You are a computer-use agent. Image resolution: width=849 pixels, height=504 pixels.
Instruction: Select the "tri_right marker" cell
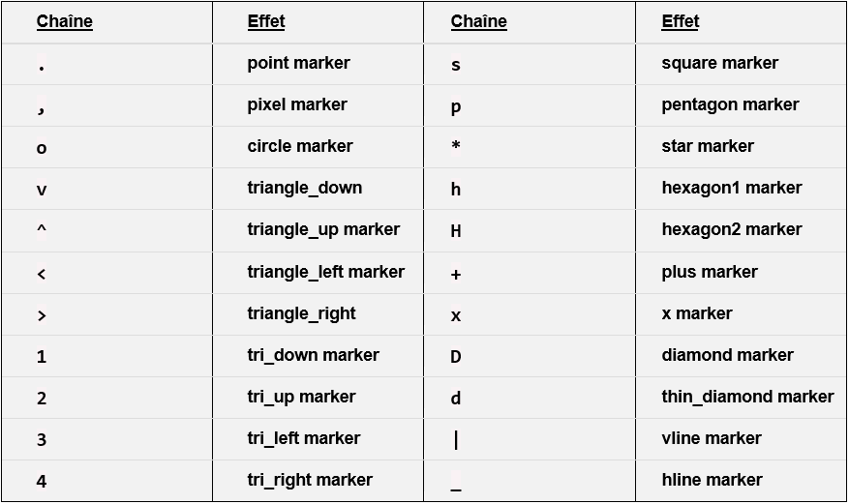point(309,480)
